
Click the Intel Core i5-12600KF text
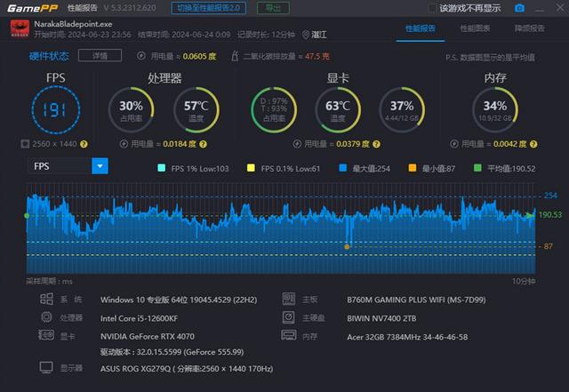(139, 318)
